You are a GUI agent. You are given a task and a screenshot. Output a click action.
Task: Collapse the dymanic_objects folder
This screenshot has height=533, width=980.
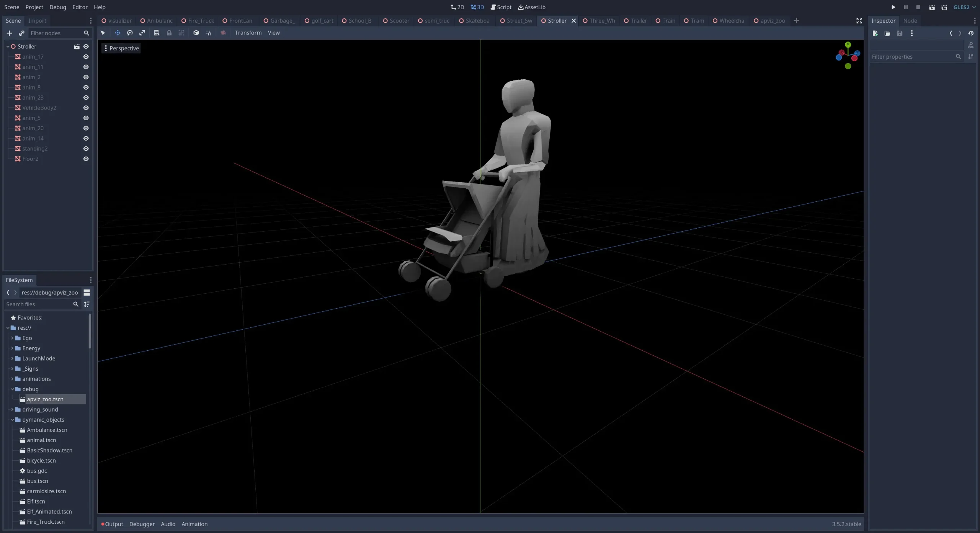pos(12,420)
